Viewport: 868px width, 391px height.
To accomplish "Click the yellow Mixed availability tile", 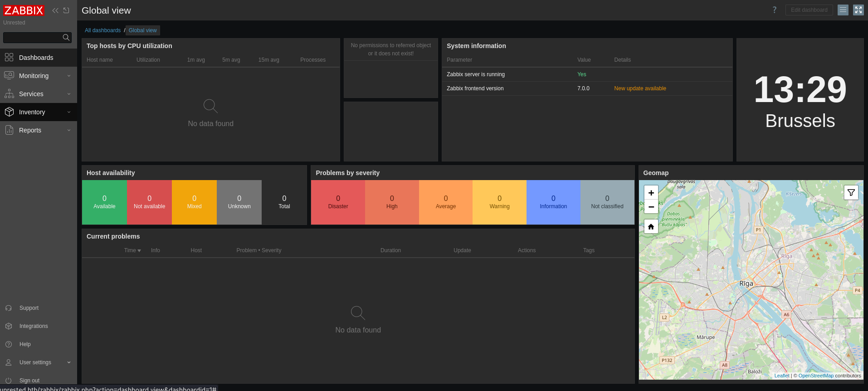I will (x=194, y=202).
